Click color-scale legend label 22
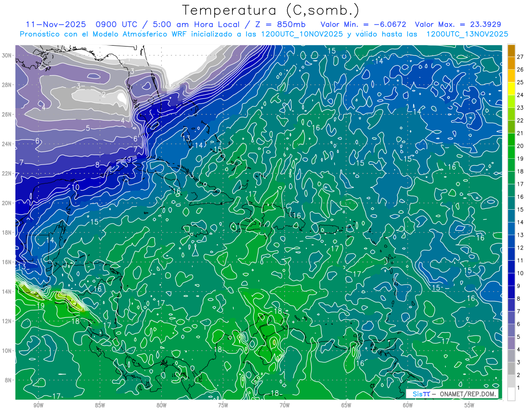Screen dimensions: 532x411 520,121
